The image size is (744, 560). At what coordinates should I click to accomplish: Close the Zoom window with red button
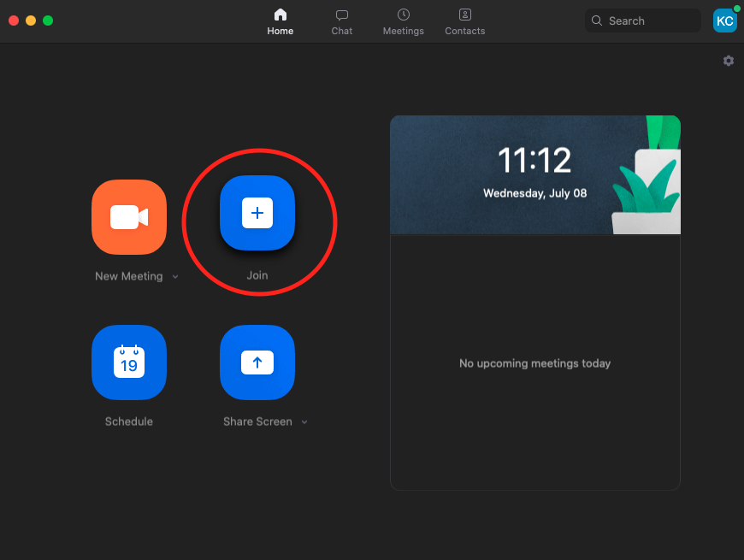pos(14,21)
